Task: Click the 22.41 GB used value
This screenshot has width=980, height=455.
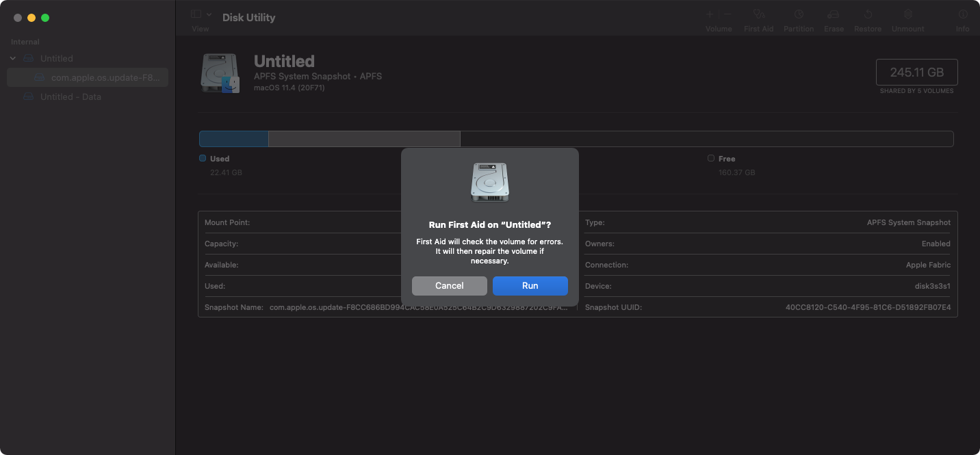Action: (226, 172)
